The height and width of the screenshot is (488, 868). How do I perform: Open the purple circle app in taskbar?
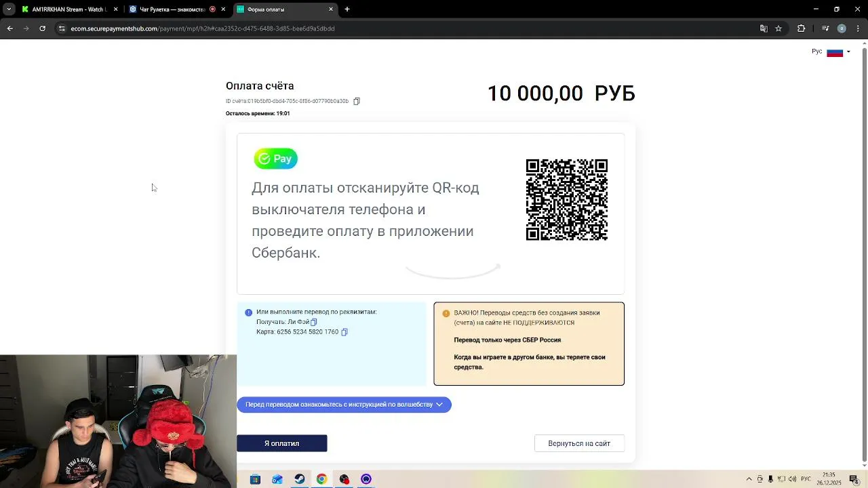pyautogui.click(x=366, y=479)
